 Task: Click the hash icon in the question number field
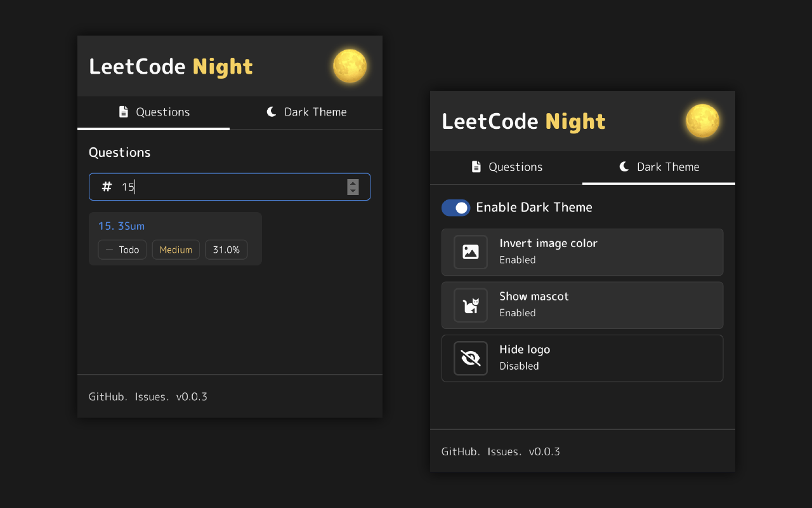[x=107, y=187]
